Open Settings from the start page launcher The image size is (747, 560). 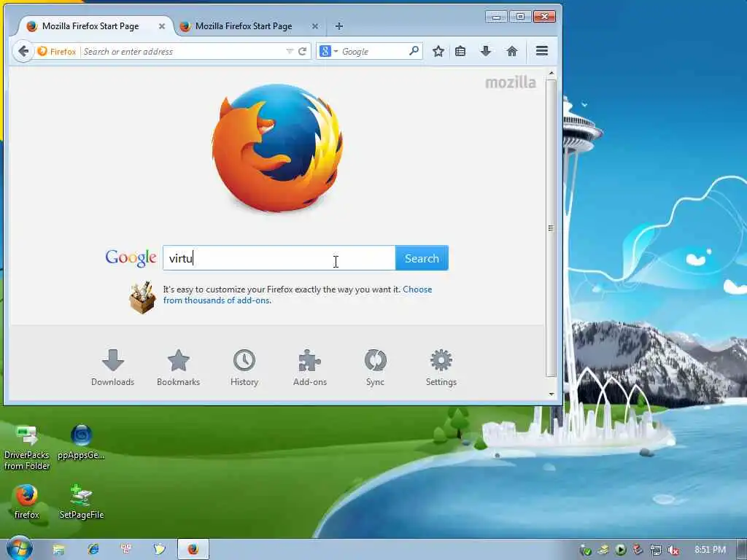point(441,367)
